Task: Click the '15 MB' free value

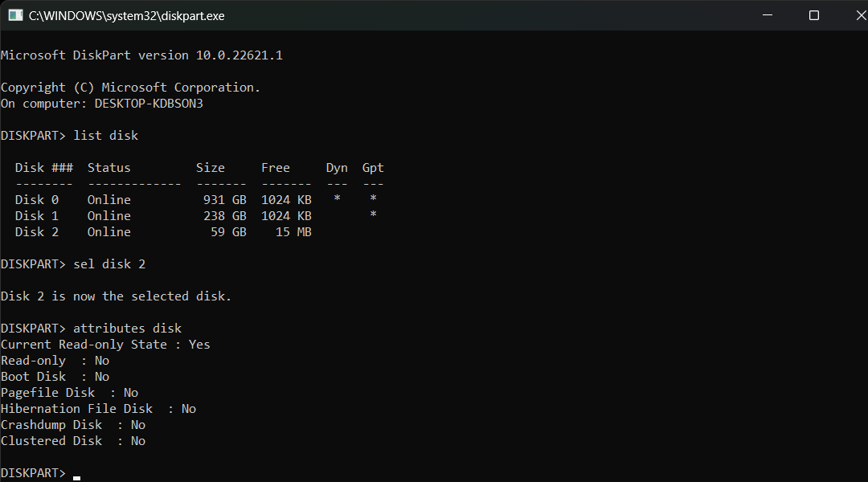Action: coord(294,232)
